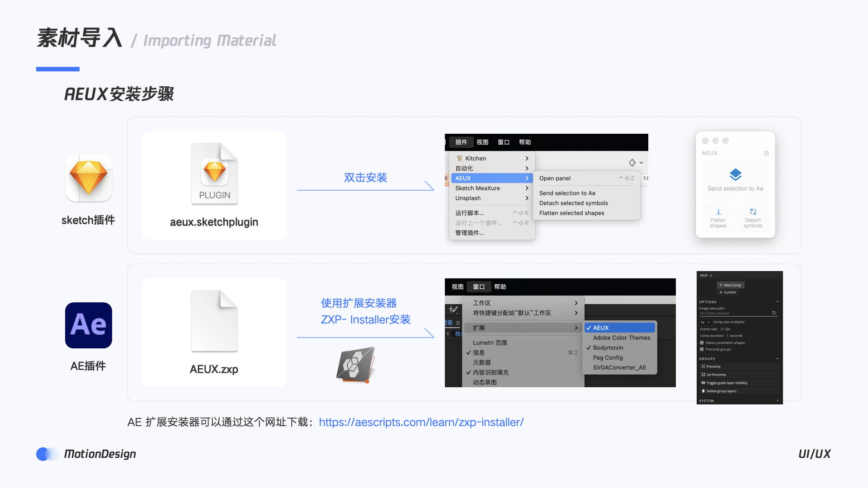The height and width of the screenshot is (488, 868).
Task: Click the image save path folder icon
Action: [x=774, y=313]
